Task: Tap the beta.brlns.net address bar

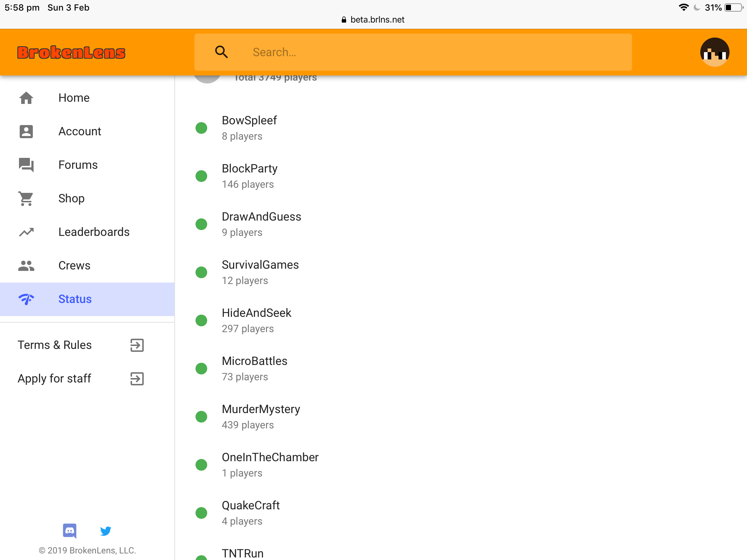Action: pyautogui.click(x=373, y=20)
